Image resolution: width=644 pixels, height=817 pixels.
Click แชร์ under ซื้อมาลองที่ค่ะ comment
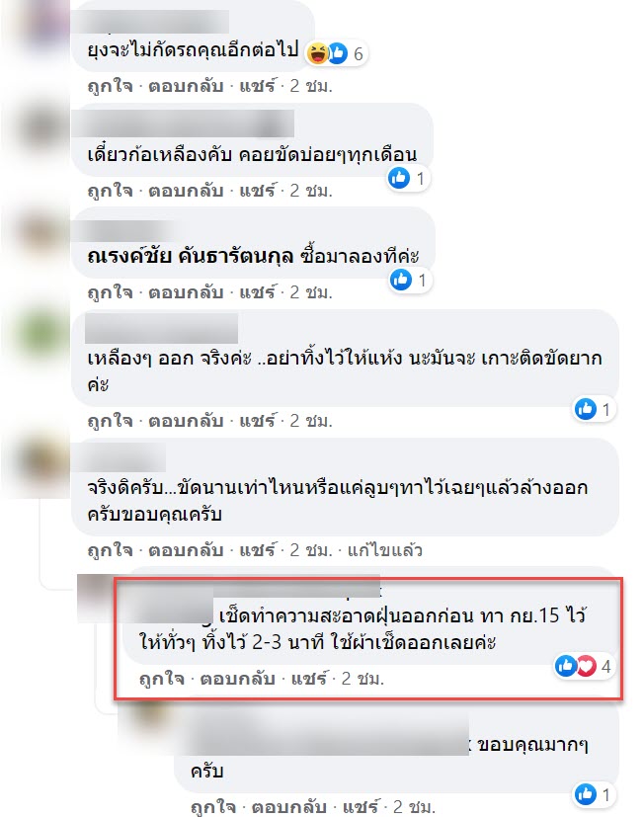tap(257, 291)
